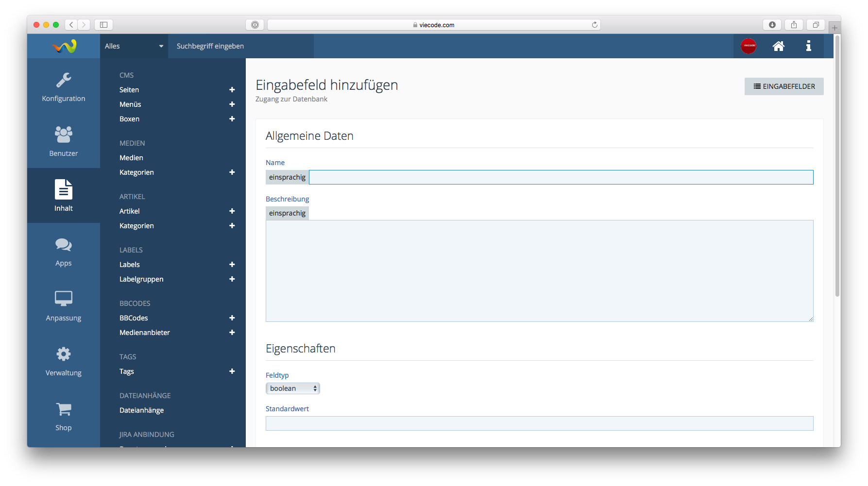Open the Konfiguration wrench section
868x486 pixels.
pyautogui.click(x=64, y=86)
